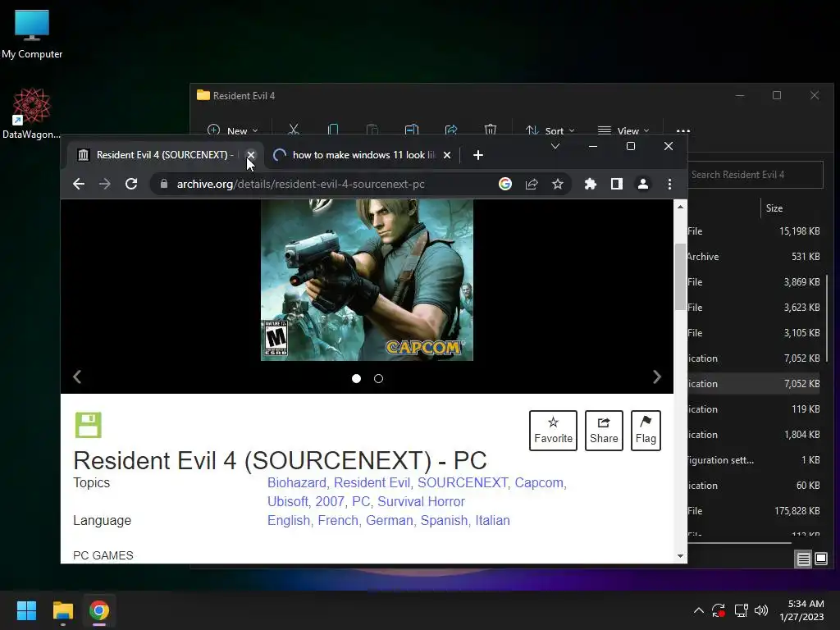Toggle Chrome's side panel icon
The width and height of the screenshot is (840, 630).
(617, 184)
